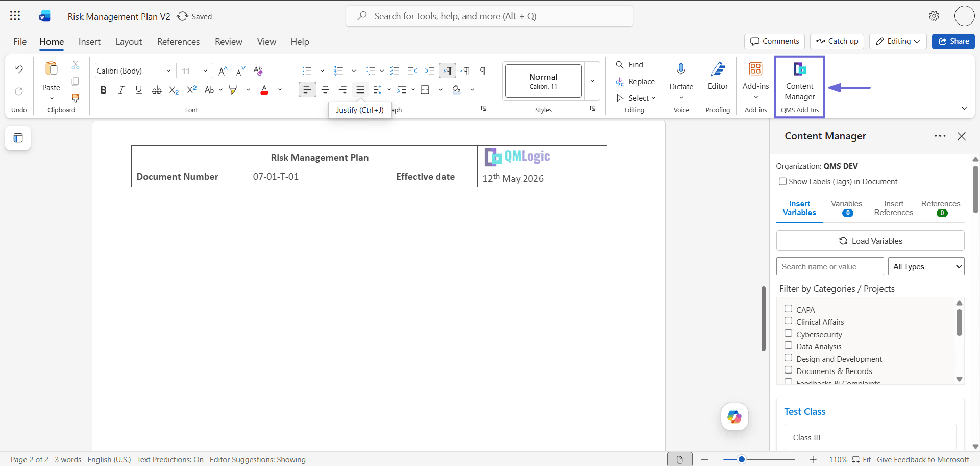Open the File menu

pyautogui.click(x=20, y=42)
